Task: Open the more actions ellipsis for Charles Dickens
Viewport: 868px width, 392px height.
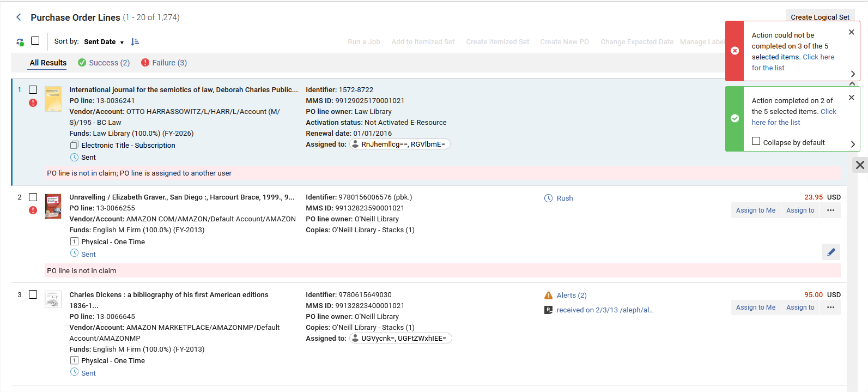Action: click(830, 307)
